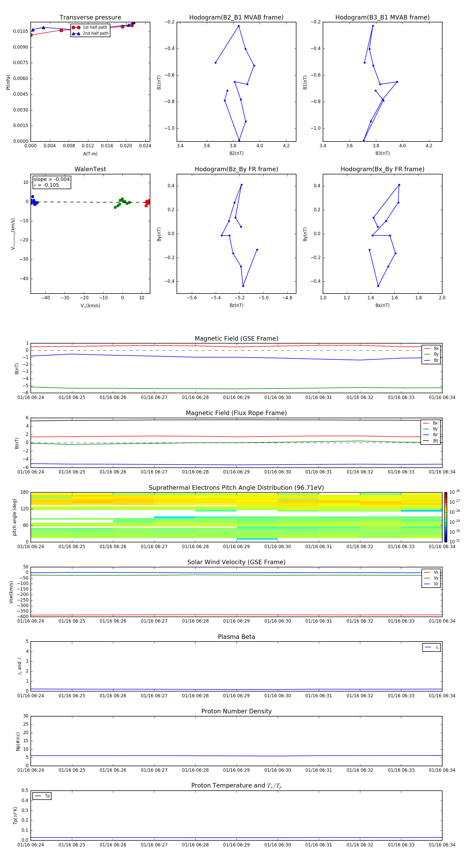The image size is (473, 868).
Task: Click the red data cluster in WalenTest
Action: point(147,203)
